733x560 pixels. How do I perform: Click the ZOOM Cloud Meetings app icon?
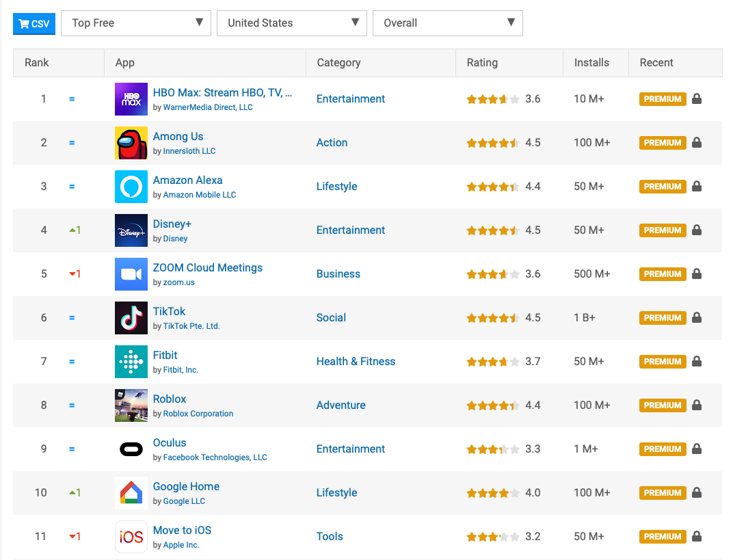point(131,274)
